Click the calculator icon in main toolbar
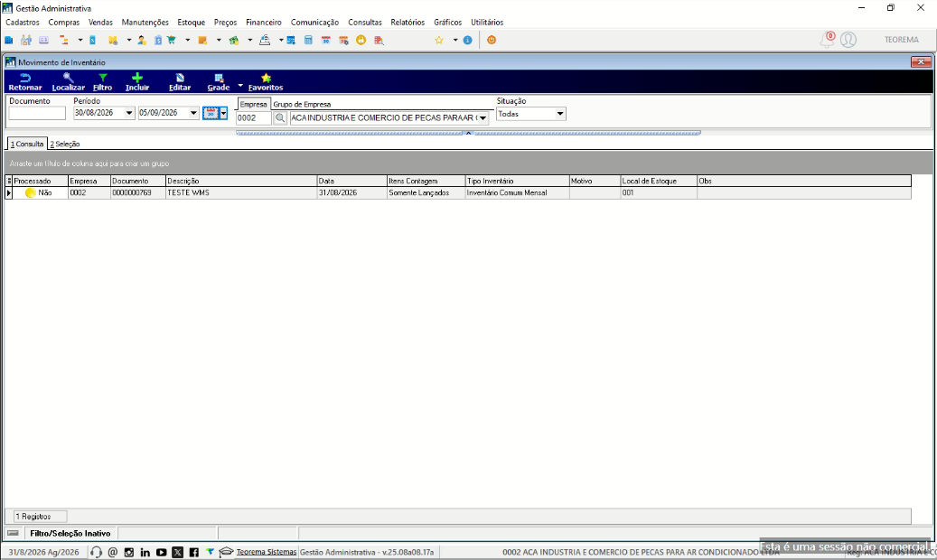 pyautogui.click(x=308, y=40)
